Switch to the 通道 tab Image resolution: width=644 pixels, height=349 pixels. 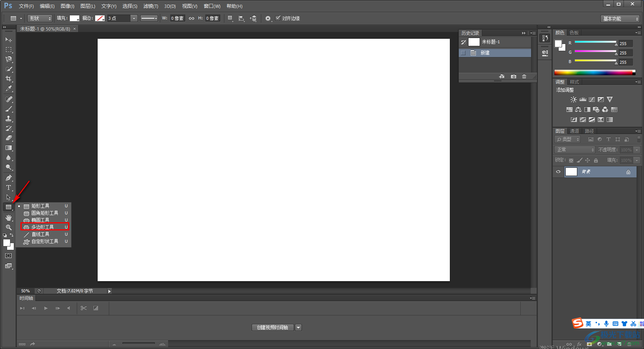click(574, 131)
